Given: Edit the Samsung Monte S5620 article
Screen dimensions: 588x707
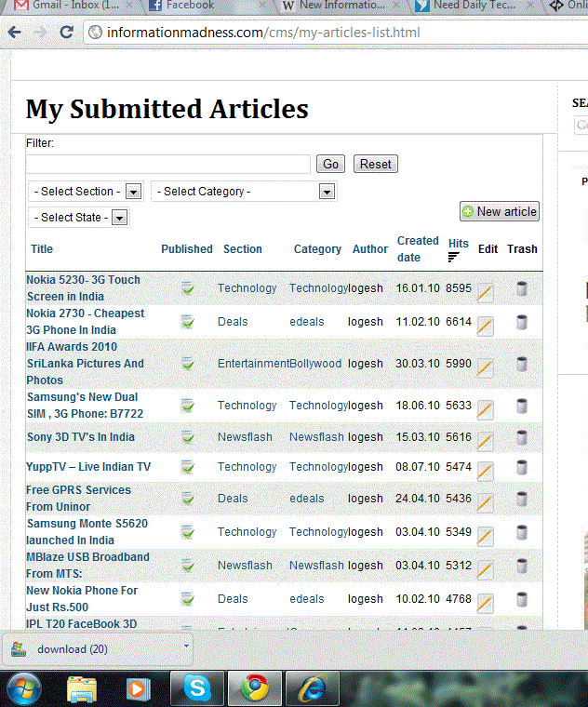Looking at the screenshot, I should click(485, 536).
